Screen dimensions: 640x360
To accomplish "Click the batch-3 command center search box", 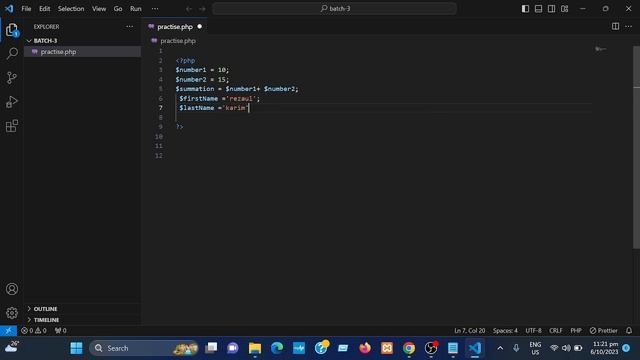I will [334, 9].
